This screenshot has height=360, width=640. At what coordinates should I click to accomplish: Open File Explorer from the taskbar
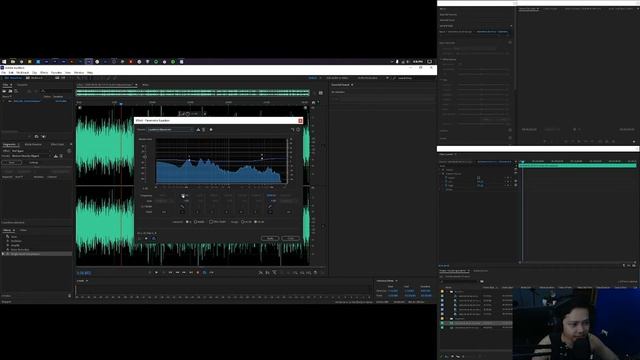(x=13, y=62)
